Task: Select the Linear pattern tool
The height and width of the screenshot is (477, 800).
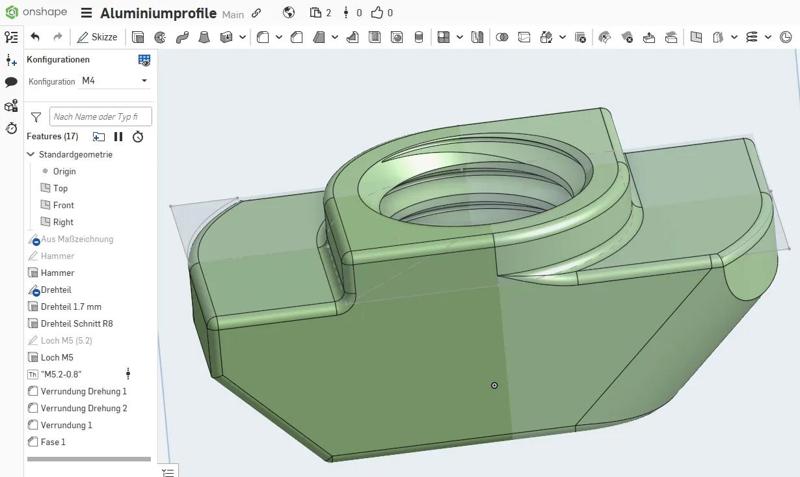Action: tap(443, 37)
